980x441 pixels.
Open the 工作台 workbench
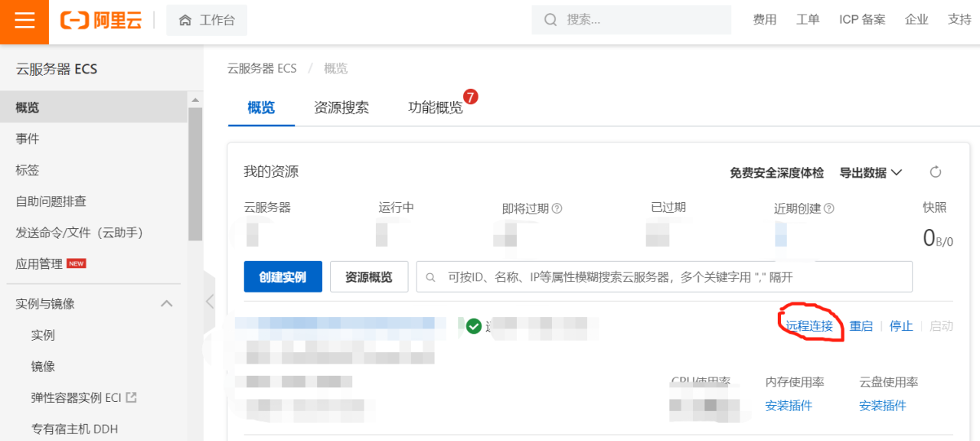point(207,20)
